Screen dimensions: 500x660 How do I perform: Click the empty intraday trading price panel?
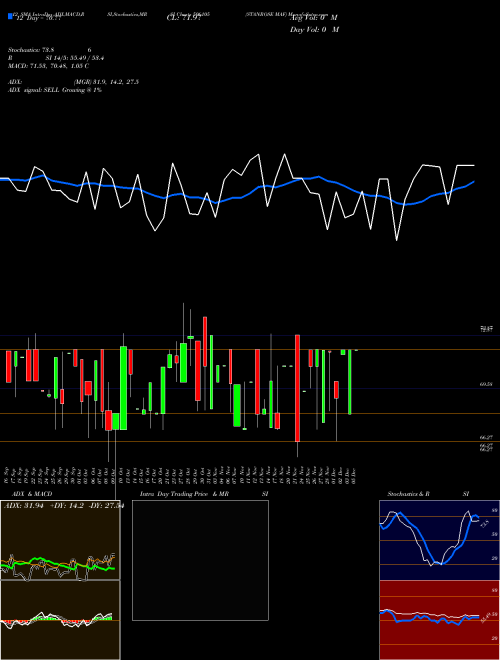coord(200,560)
